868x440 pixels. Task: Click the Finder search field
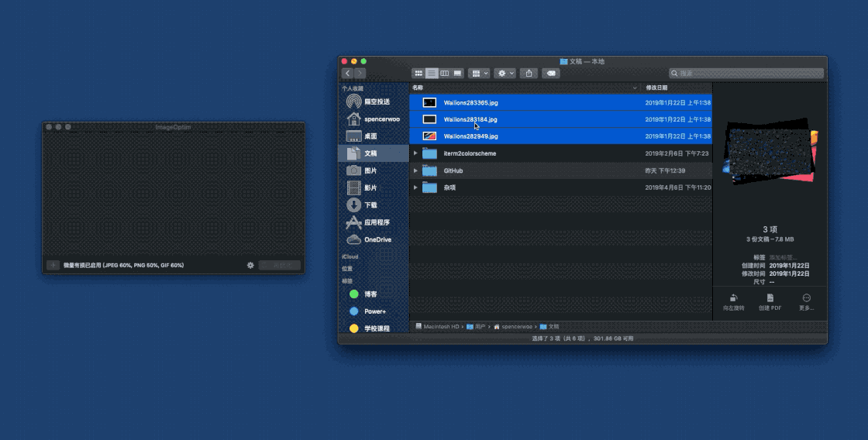click(746, 73)
